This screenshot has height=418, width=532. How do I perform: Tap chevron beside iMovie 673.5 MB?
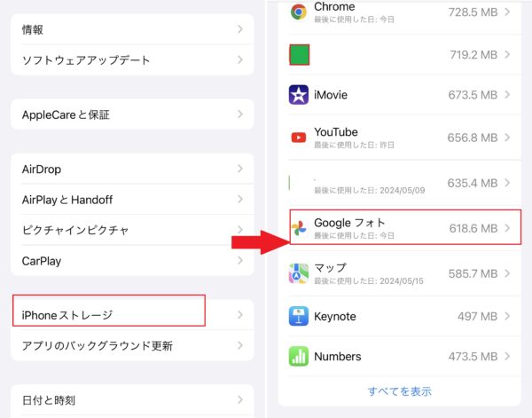click(507, 94)
